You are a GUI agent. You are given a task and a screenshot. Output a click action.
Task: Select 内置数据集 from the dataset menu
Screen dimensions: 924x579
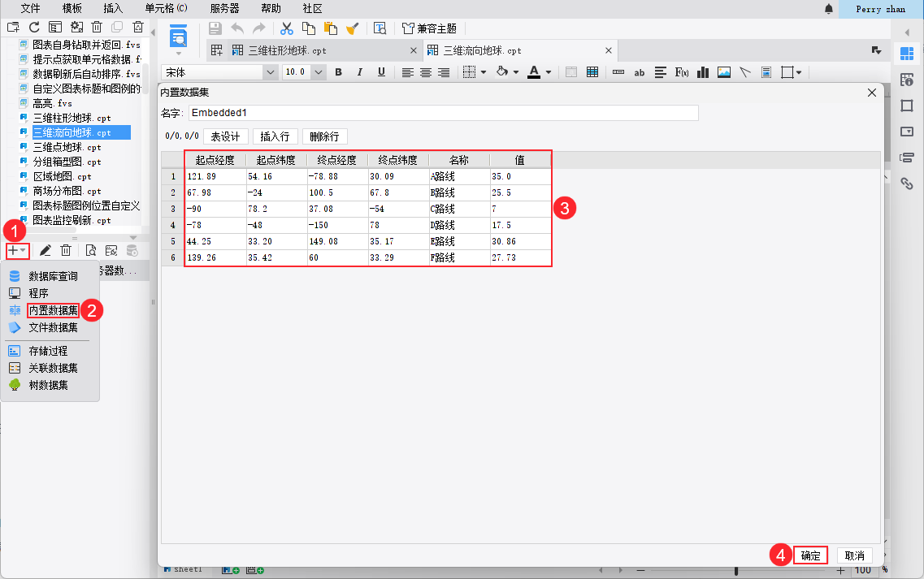[x=53, y=310]
